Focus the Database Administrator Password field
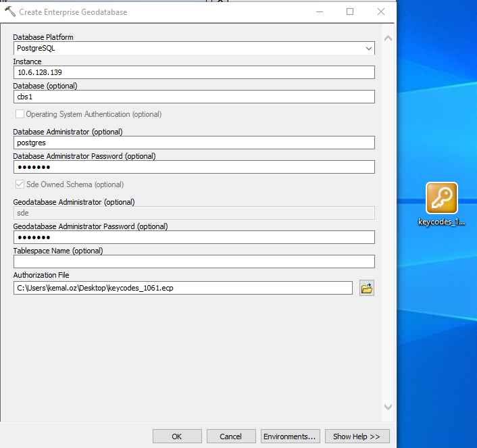The width and height of the screenshot is (477, 448). tap(194, 167)
